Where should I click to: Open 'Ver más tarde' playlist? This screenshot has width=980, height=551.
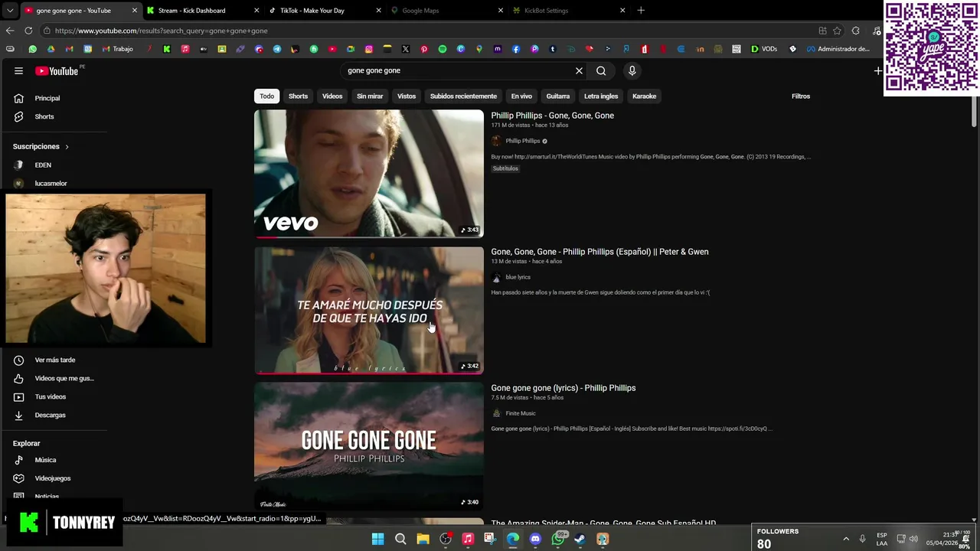(x=54, y=360)
